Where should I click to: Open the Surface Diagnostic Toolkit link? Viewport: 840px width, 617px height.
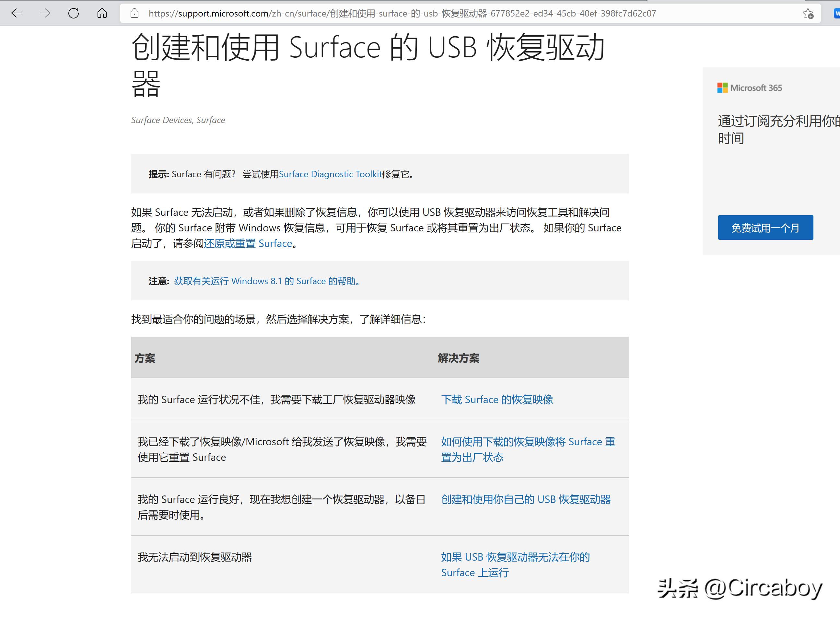click(330, 174)
